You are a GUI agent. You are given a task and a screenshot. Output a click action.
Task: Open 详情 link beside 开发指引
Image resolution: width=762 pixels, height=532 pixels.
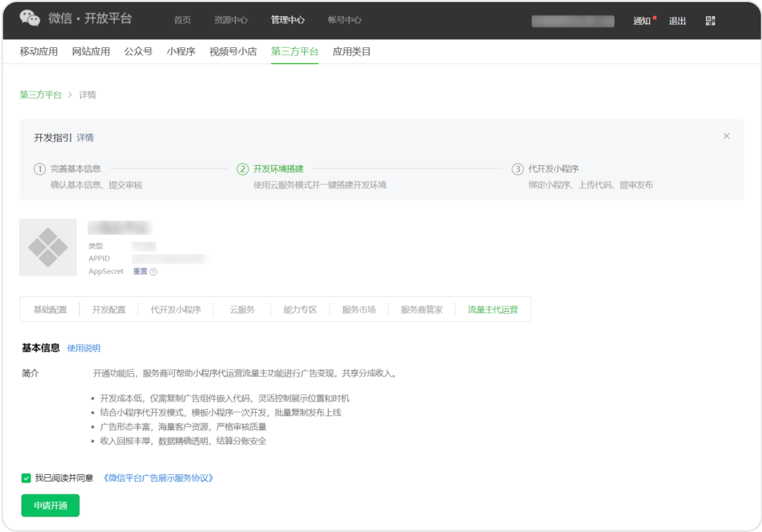click(x=85, y=138)
